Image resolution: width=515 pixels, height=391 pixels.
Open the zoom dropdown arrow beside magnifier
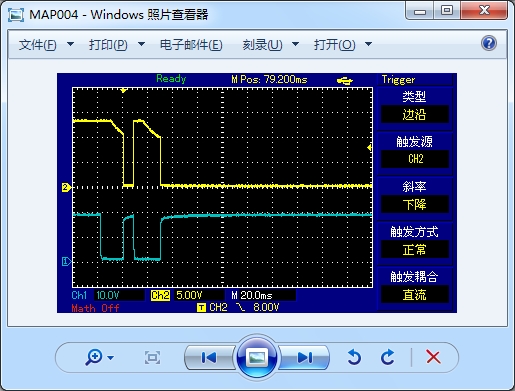110,358
